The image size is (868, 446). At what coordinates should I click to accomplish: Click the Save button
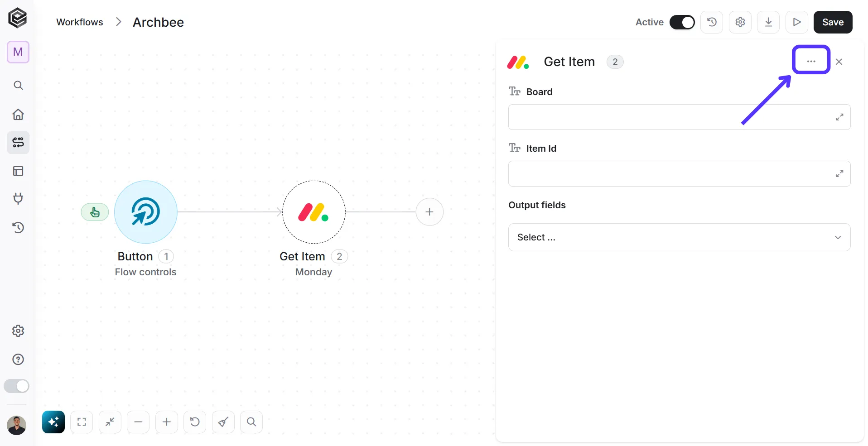833,22
